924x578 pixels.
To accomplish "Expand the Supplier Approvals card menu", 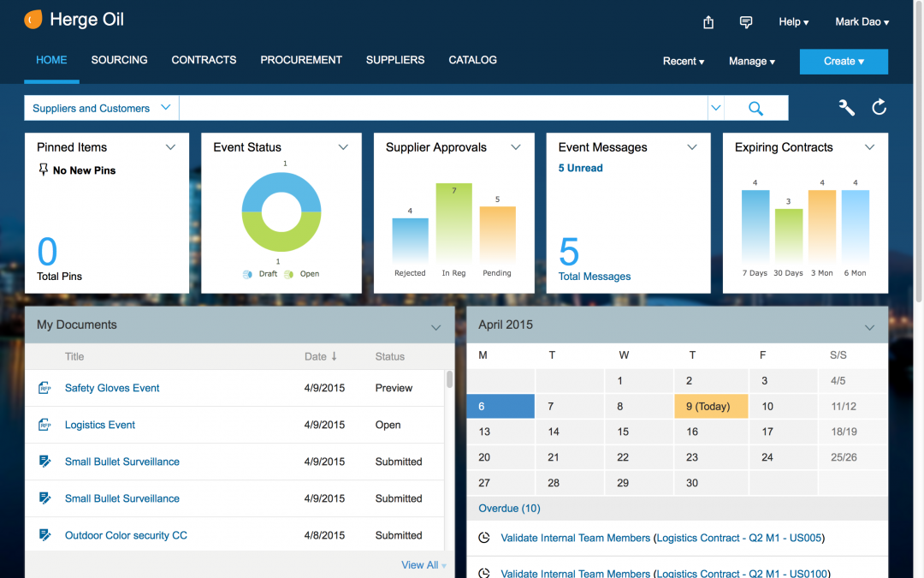I will pos(516,147).
